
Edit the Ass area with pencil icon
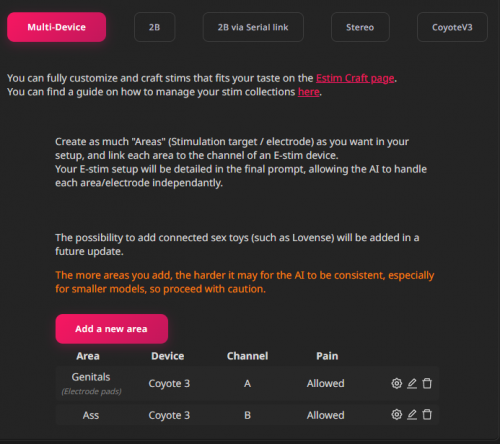click(412, 415)
